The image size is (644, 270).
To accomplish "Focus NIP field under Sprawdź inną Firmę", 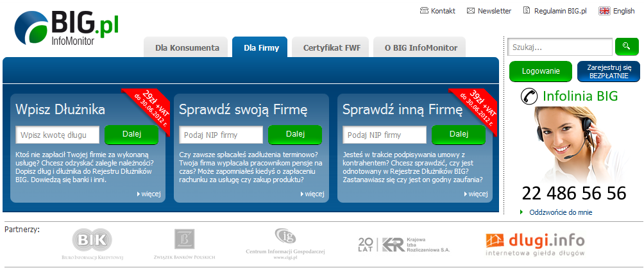I will click(384, 135).
